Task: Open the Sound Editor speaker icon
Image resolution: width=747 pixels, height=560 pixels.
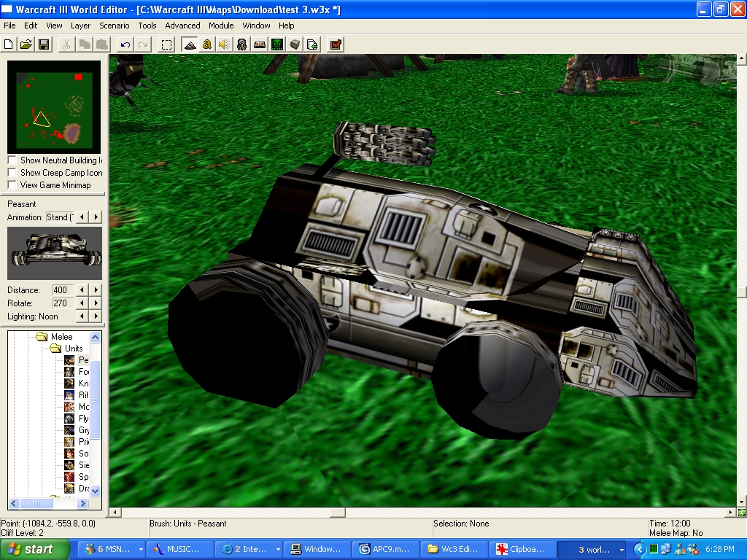Action: [x=224, y=44]
